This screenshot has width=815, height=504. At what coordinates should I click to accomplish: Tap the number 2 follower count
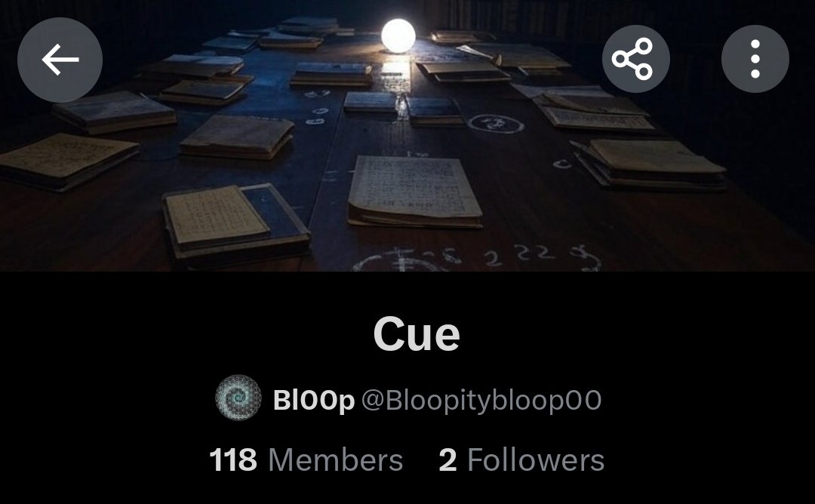click(x=447, y=460)
